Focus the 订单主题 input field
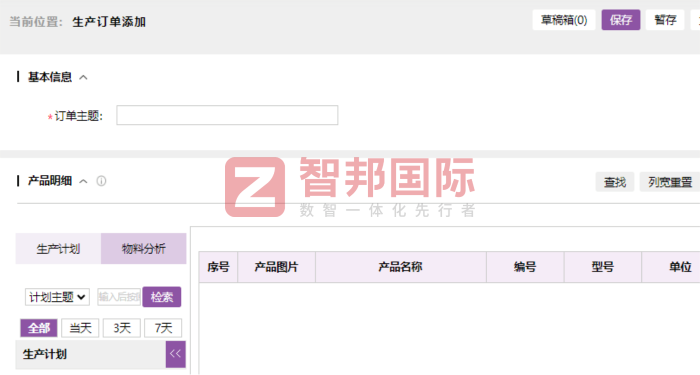The image size is (700, 375). click(227, 115)
